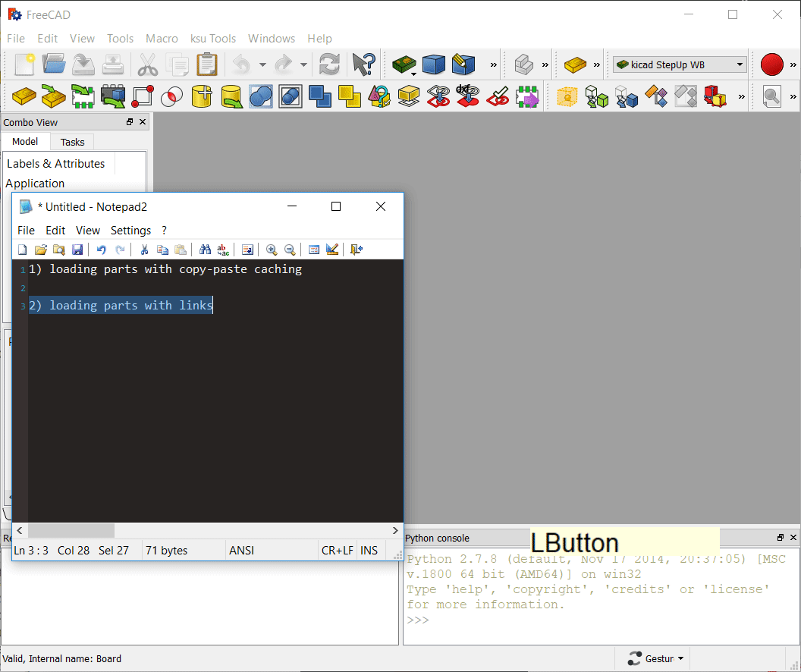Expand toolbar overflow chevron after blue box icons
Viewport: 801px width, 672px height.
(x=494, y=65)
